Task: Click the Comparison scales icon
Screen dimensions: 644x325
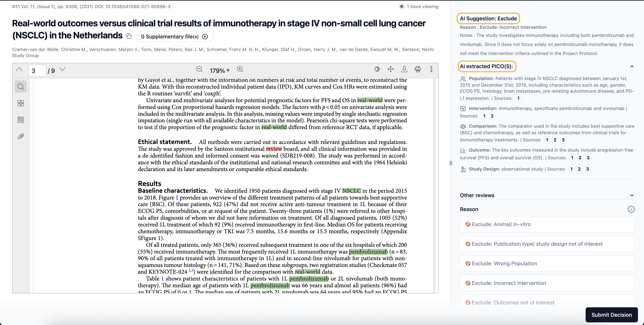Action: coord(463,126)
